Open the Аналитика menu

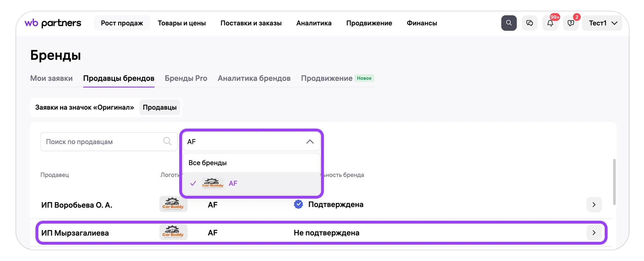314,23
